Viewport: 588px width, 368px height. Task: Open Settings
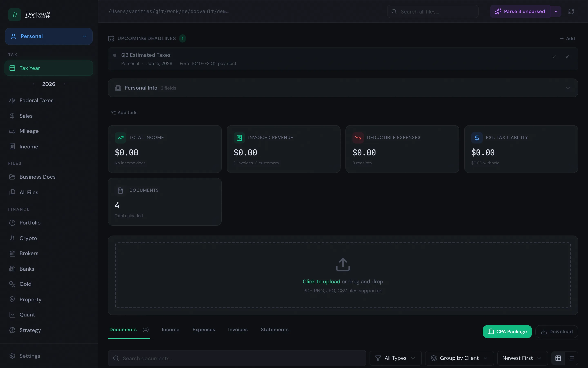[x=49, y=356]
